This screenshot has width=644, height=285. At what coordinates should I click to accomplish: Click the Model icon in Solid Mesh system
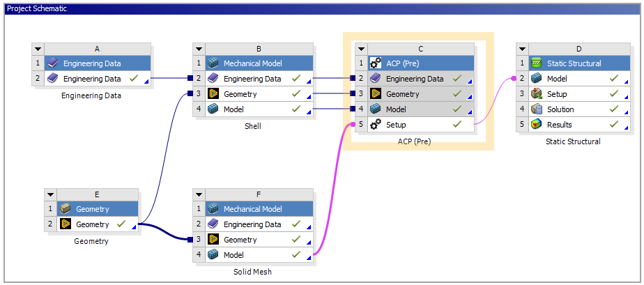(x=213, y=255)
